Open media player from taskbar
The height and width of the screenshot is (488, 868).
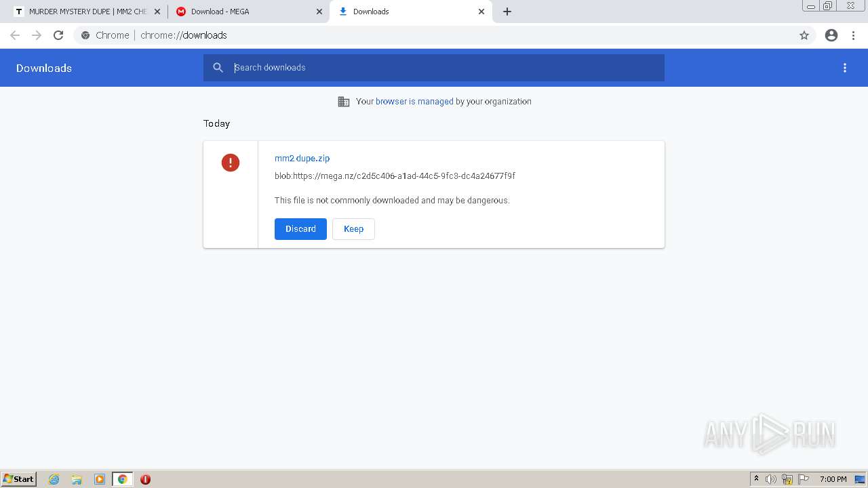coord(100,479)
